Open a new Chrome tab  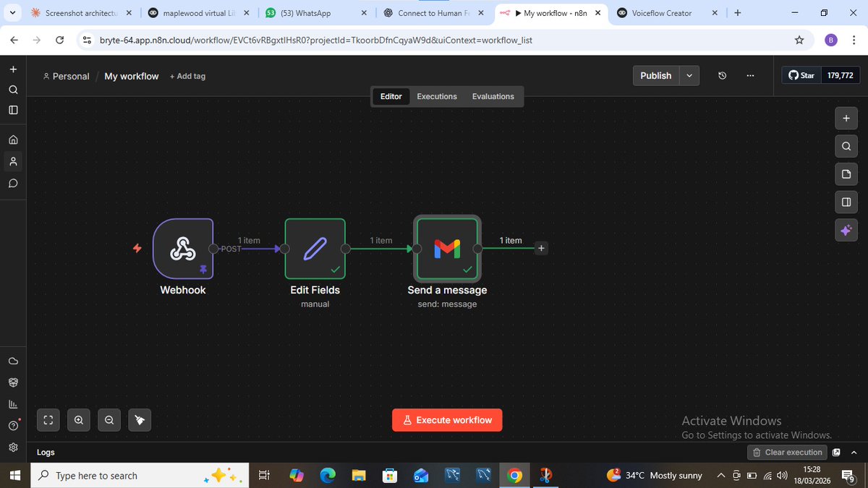(x=737, y=13)
